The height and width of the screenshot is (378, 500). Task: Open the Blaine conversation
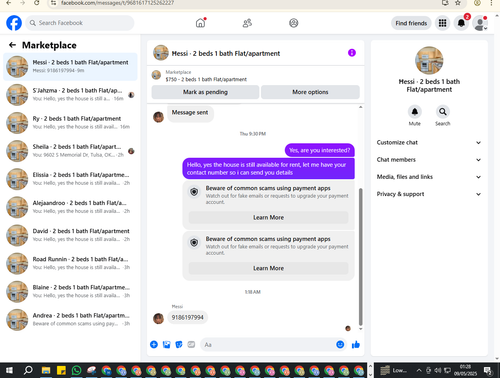point(70,291)
